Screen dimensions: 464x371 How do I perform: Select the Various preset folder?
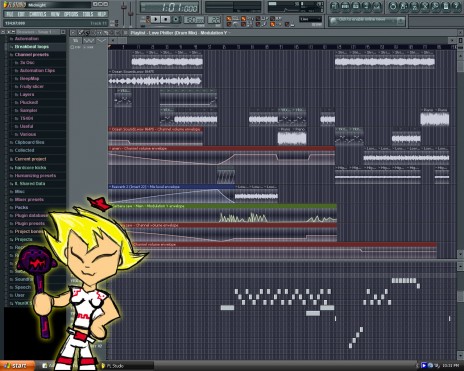[28, 134]
